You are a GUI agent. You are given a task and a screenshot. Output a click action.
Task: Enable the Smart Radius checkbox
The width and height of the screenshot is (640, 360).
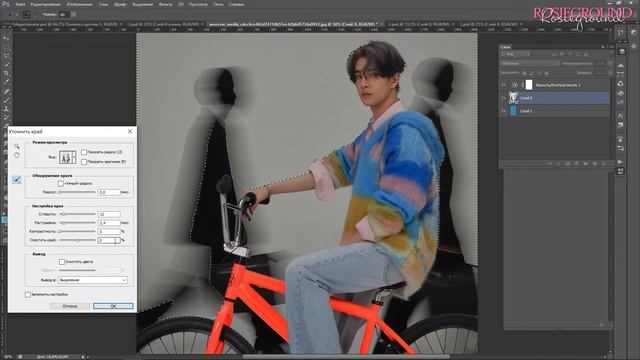coord(61,184)
